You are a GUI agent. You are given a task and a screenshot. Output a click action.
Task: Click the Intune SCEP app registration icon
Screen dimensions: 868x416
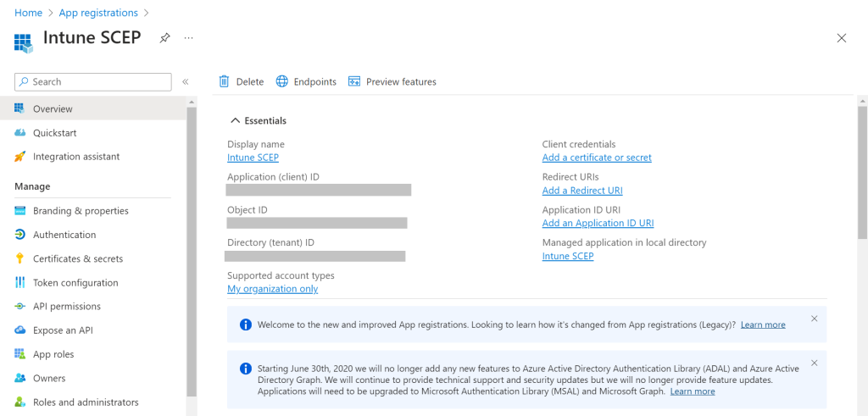click(x=23, y=42)
